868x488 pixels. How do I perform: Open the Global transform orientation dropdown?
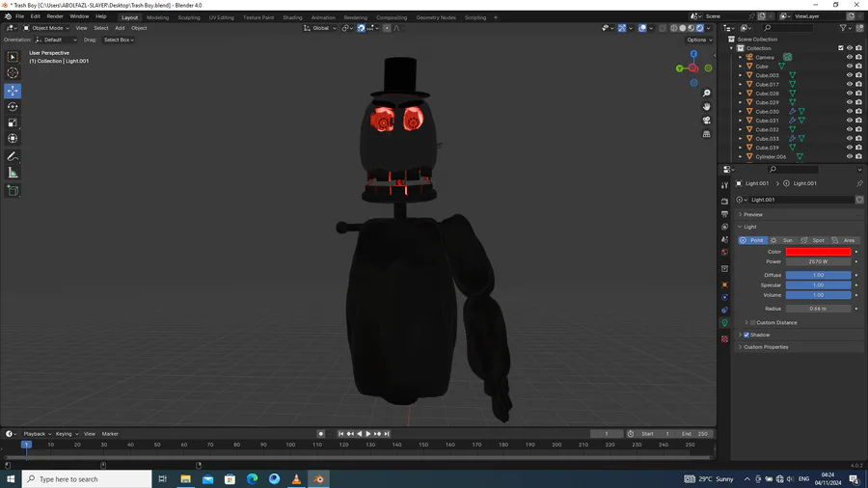pos(319,28)
